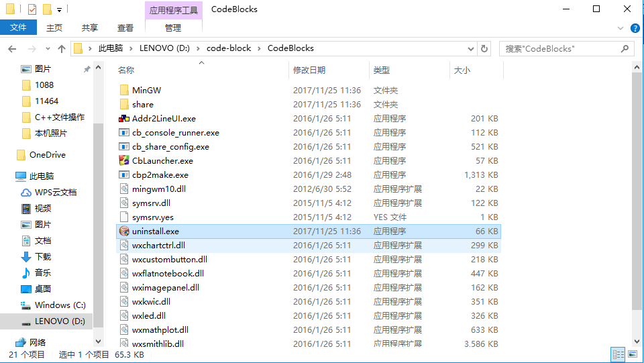Click code-block in the address breadcrumb
Viewport: 644px width, 363px height.
tap(229, 48)
